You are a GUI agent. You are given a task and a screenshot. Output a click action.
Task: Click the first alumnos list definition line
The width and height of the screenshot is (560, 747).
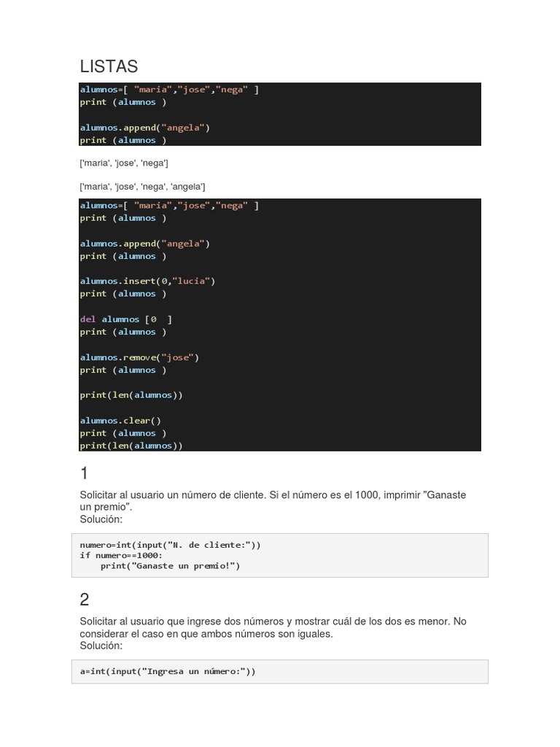click(169, 90)
